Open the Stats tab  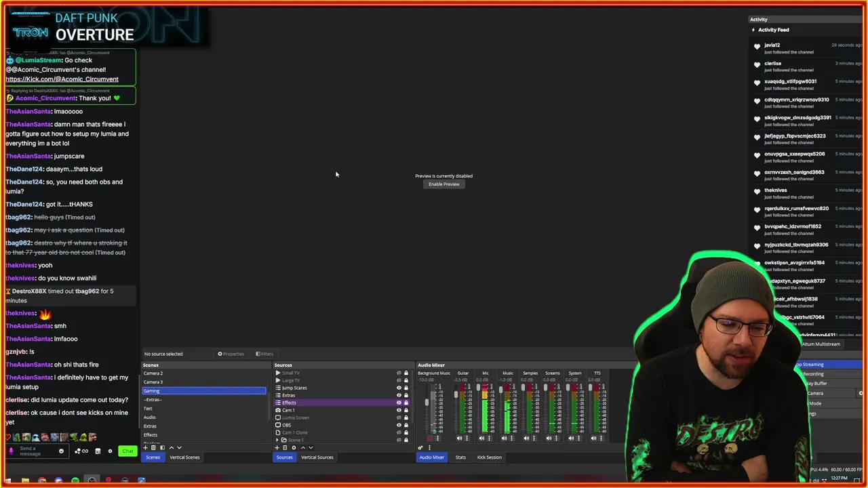click(460, 457)
